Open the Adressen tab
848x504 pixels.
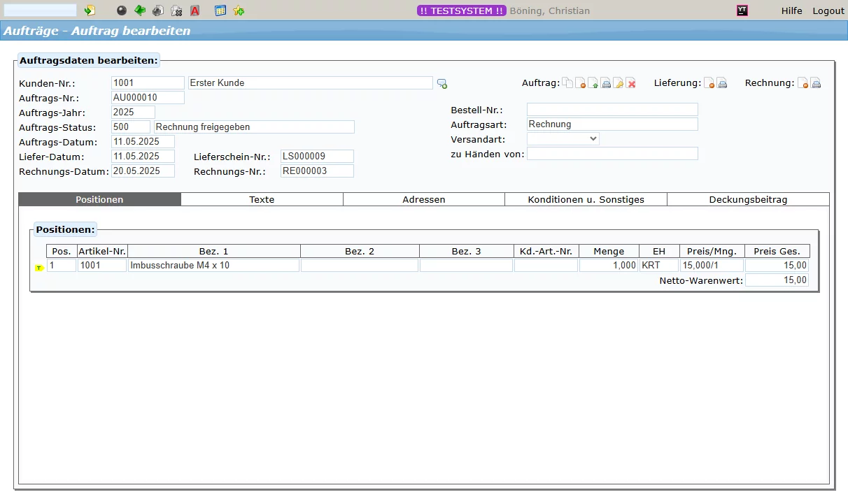[x=423, y=199]
